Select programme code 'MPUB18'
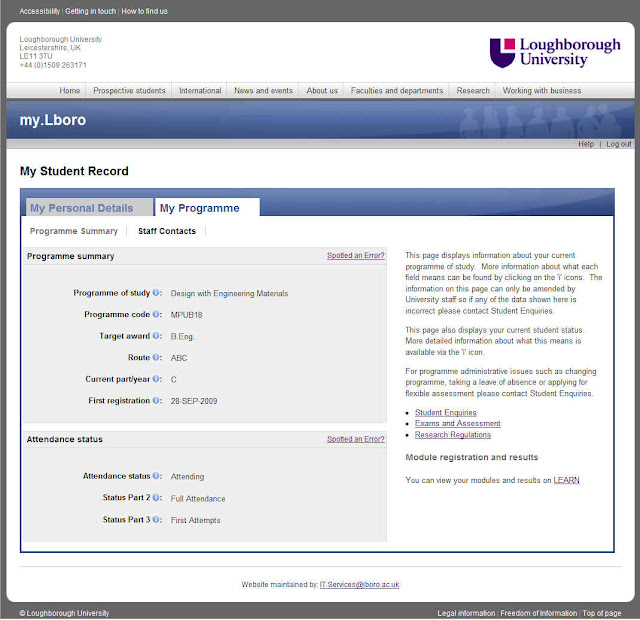Image resolution: width=640 pixels, height=620 pixels. 186,315
